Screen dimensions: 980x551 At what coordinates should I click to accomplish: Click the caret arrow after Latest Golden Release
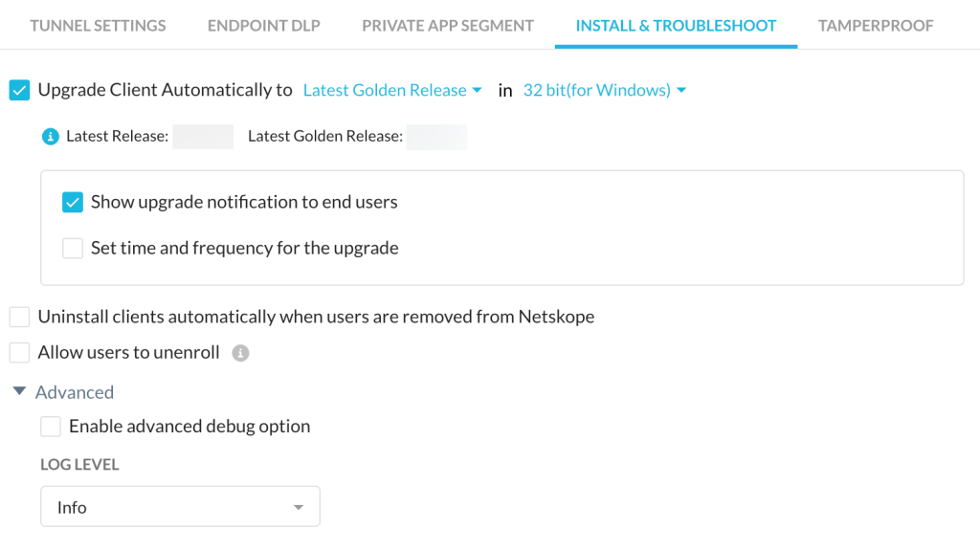478,91
